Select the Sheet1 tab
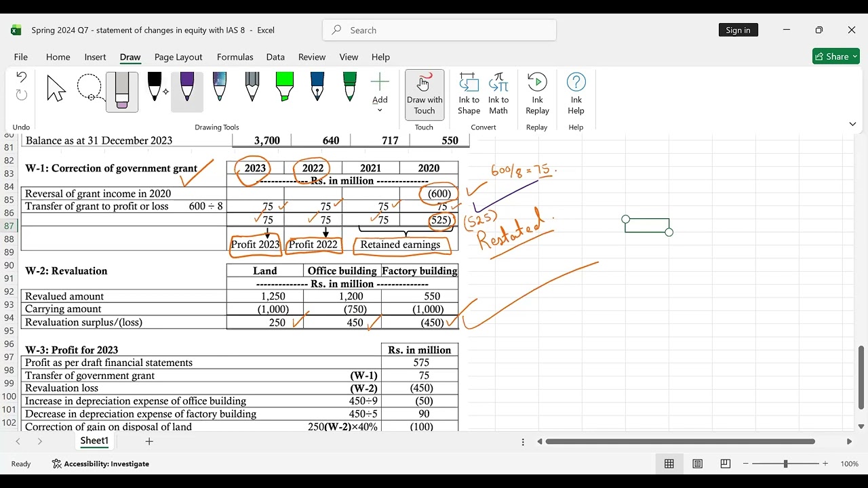 94,441
